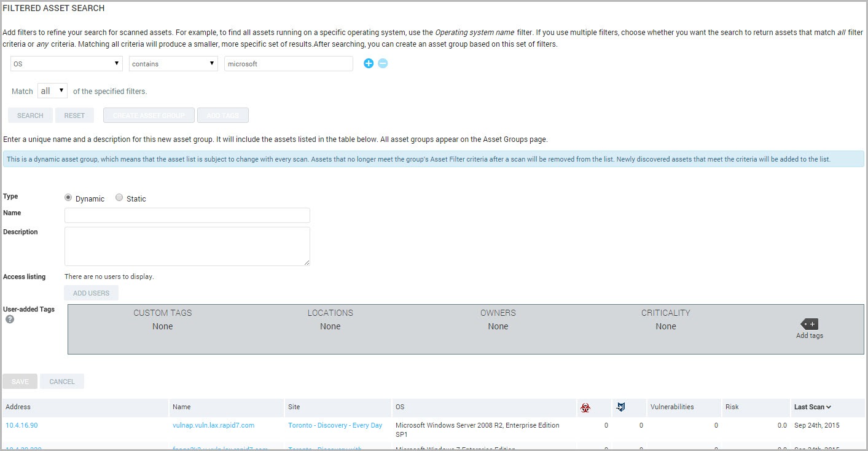
Task: Click the Search button
Action: (x=30, y=116)
